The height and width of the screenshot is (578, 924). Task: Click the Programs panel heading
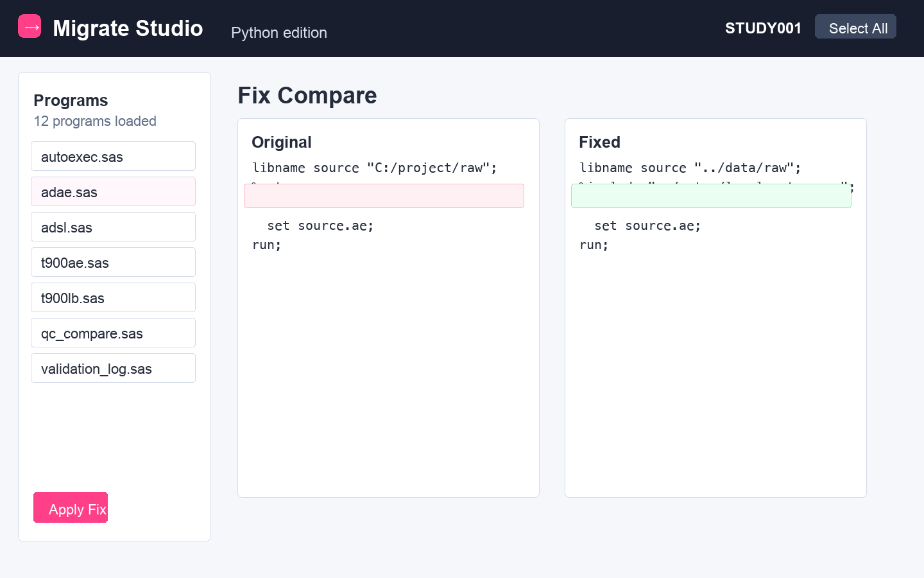[x=71, y=100]
